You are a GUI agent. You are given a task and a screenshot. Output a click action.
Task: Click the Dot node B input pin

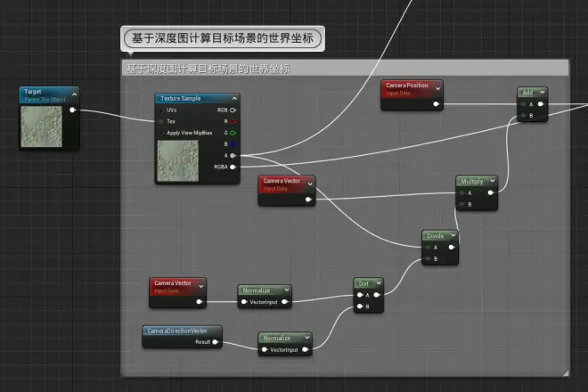361,306
